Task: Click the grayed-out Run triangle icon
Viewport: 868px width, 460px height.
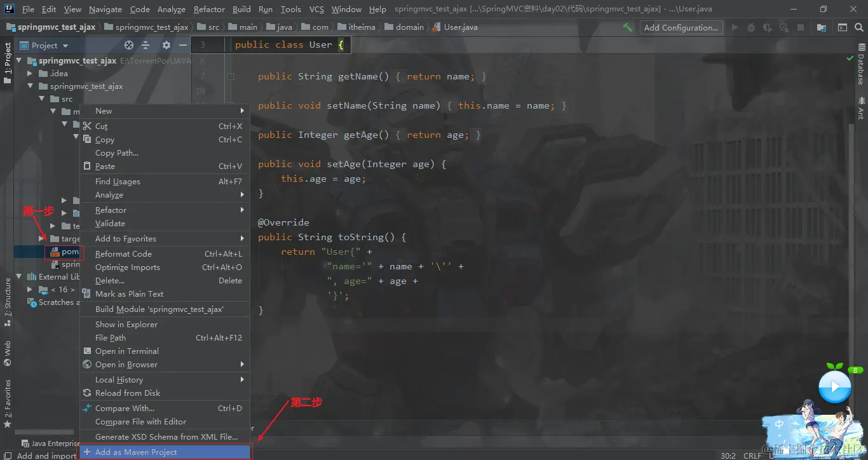Action: click(x=735, y=27)
